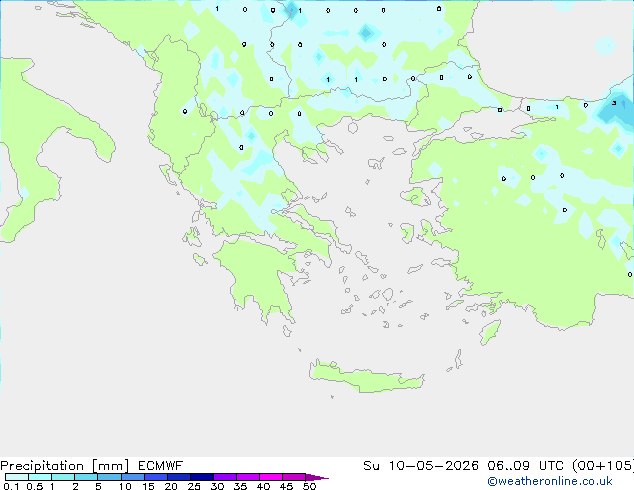
Task: Select the legend value "0.5"
Action: pos(35,486)
